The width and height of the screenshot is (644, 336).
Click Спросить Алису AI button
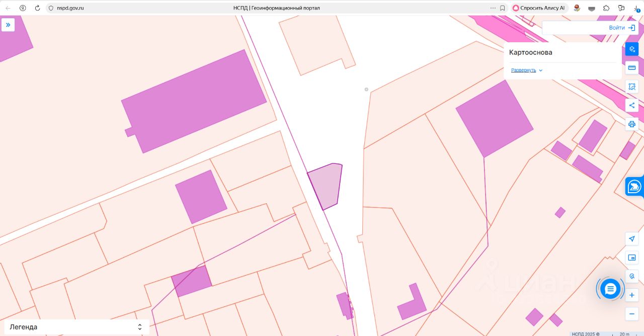539,8
